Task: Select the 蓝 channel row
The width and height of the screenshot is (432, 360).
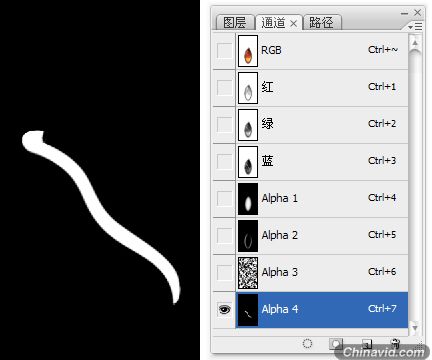Action: 310,162
